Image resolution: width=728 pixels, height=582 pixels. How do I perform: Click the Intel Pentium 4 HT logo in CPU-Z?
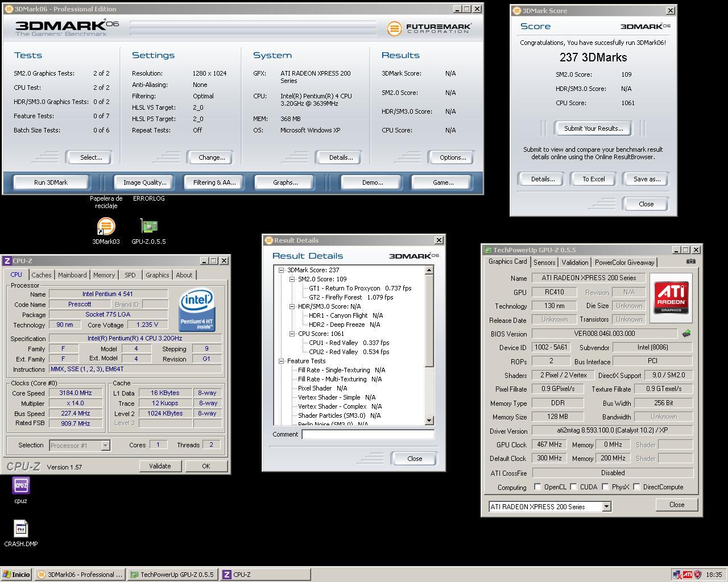click(197, 310)
